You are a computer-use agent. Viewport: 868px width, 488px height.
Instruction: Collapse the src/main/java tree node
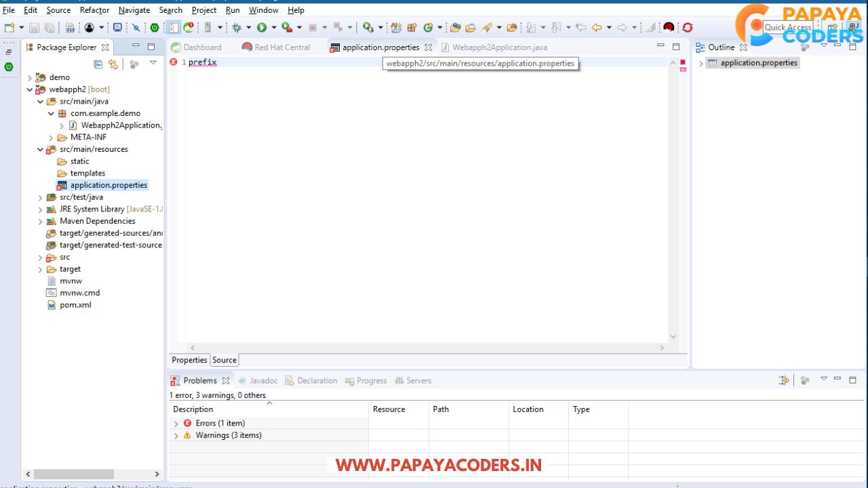click(40, 101)
